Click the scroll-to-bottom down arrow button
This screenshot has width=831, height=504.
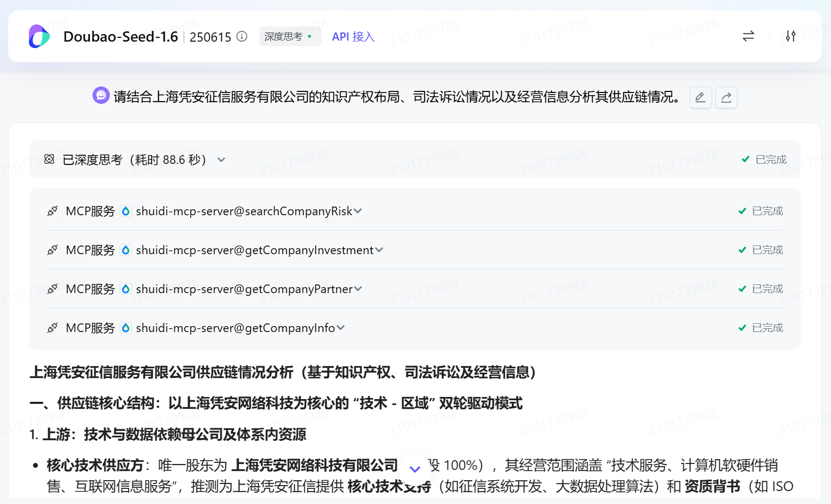click(415, 468)
